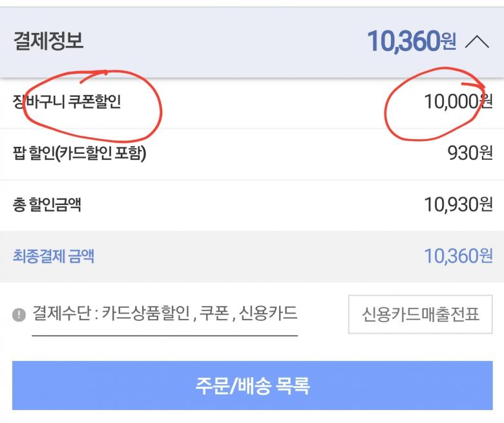This screenshot has width=504, height=423.
Task: Select the 팝 할인(카드할인 포함) label
Action: [79, 153]
